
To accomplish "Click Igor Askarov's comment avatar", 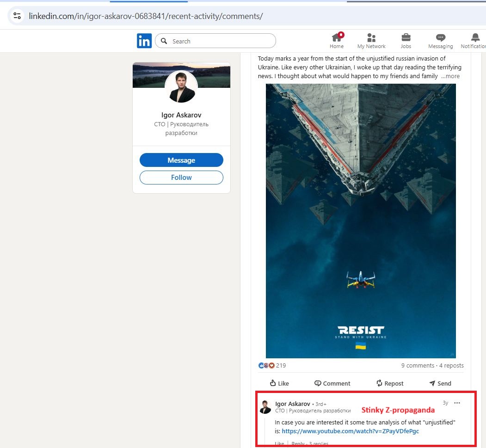I will coord(265,407).
